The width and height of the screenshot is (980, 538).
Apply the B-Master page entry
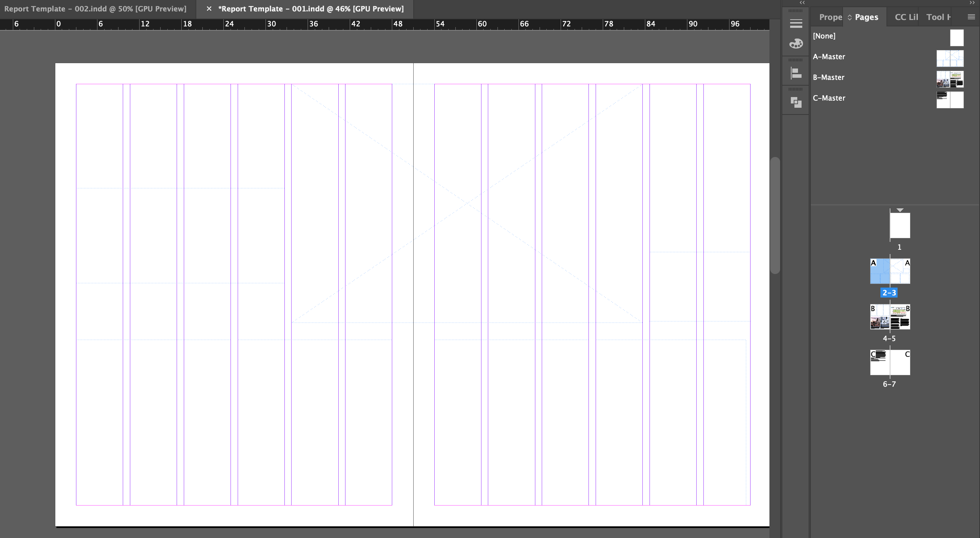point(829,77)
